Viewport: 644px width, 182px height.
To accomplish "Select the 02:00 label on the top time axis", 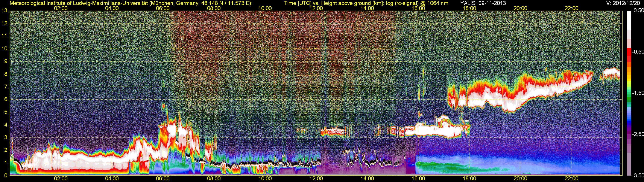I will tap(61, 8).
